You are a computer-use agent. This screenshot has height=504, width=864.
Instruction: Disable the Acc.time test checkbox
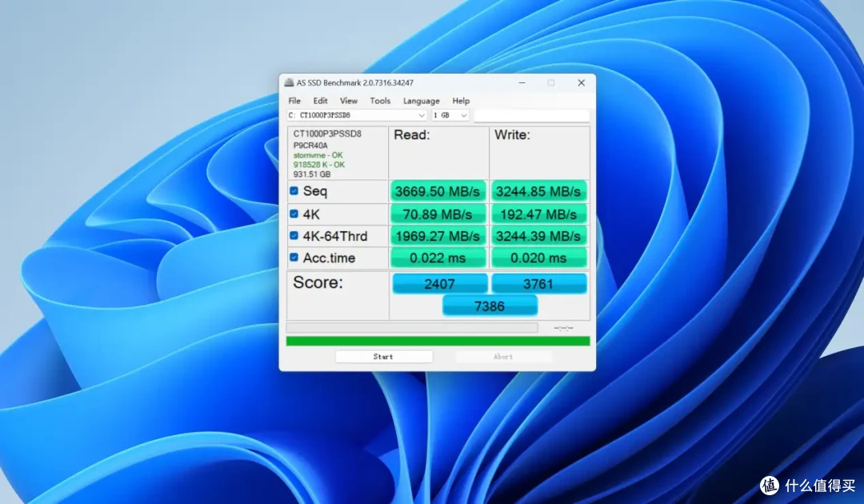[294, 258]
